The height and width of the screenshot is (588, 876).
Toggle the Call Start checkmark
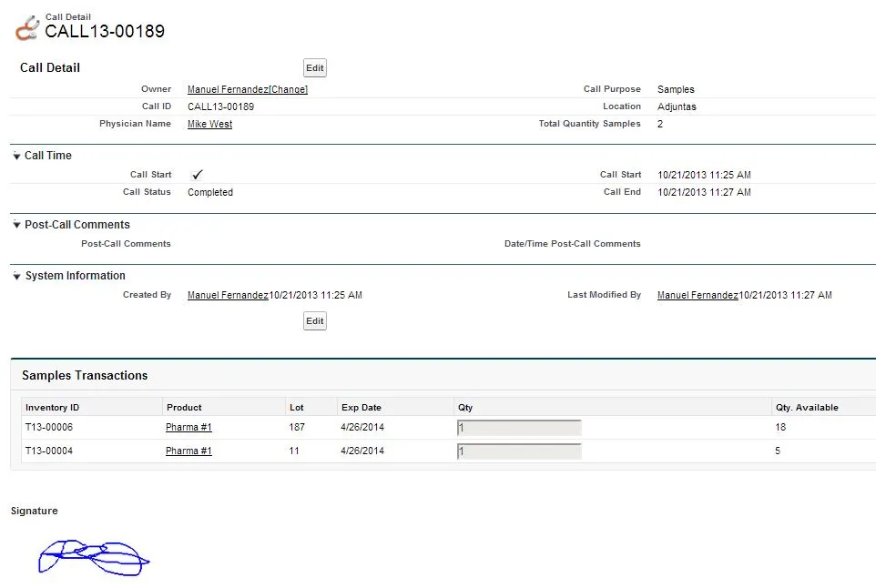pos(197,175)
